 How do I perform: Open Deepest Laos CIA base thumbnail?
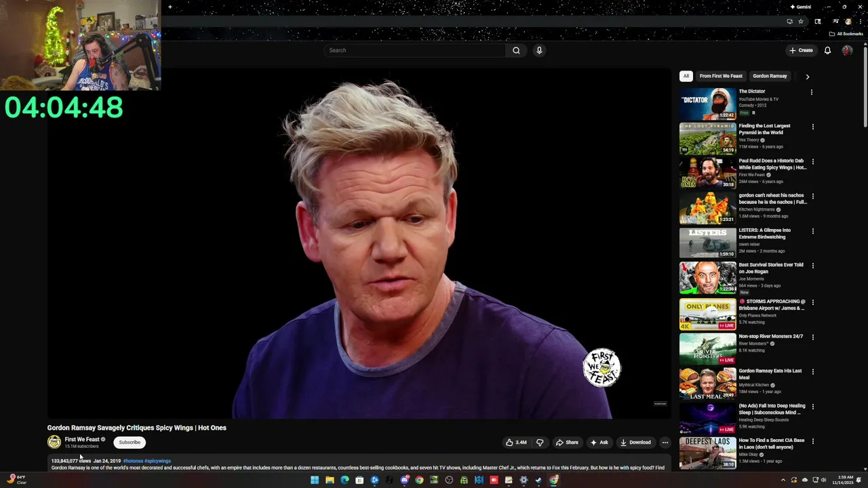click(x=707, y=453)
